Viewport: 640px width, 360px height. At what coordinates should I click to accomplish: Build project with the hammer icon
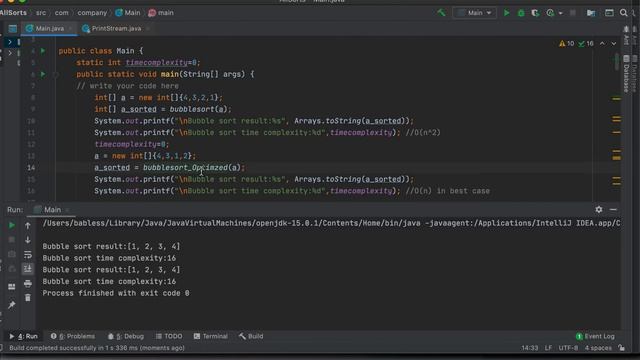click(x=441, y=13)
